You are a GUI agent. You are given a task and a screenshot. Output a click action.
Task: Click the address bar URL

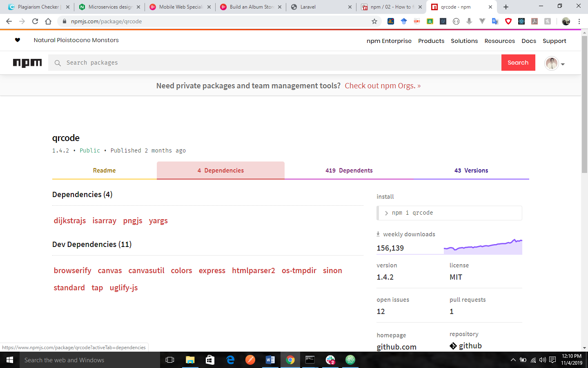pos(106,21)
